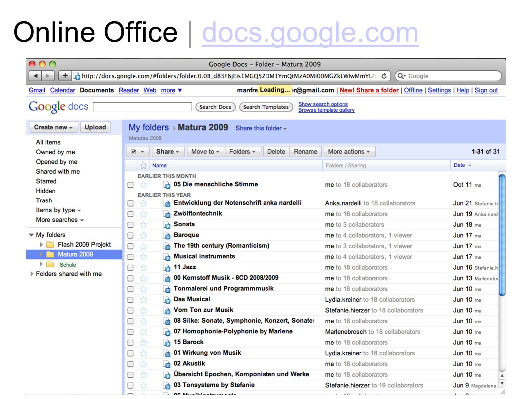The height and width of the screenshot is (399, 532).
Task: Click the Matura 2009 folder icon in sidebar
Action: click(x=50, y=254)
